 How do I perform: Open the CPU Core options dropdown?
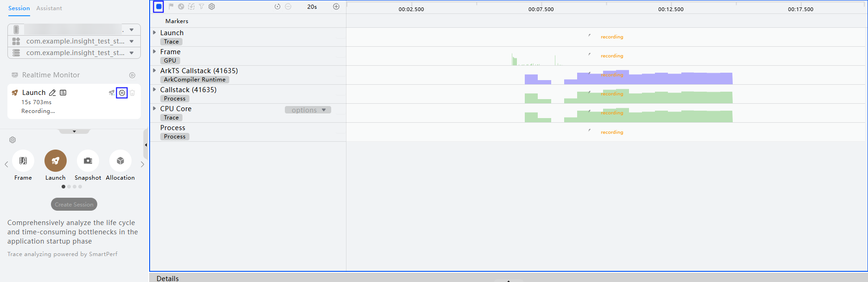point(308,110)
